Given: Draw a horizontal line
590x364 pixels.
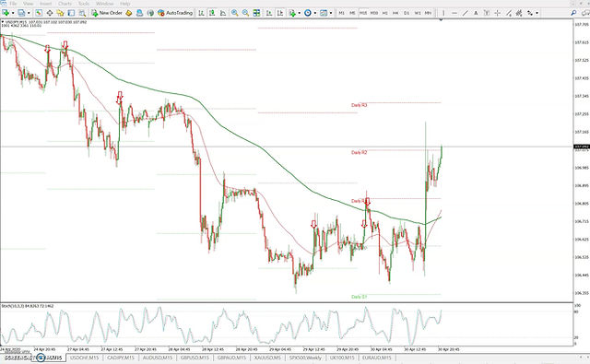Looking at the screenshot, I should click(x=454, y=13).
